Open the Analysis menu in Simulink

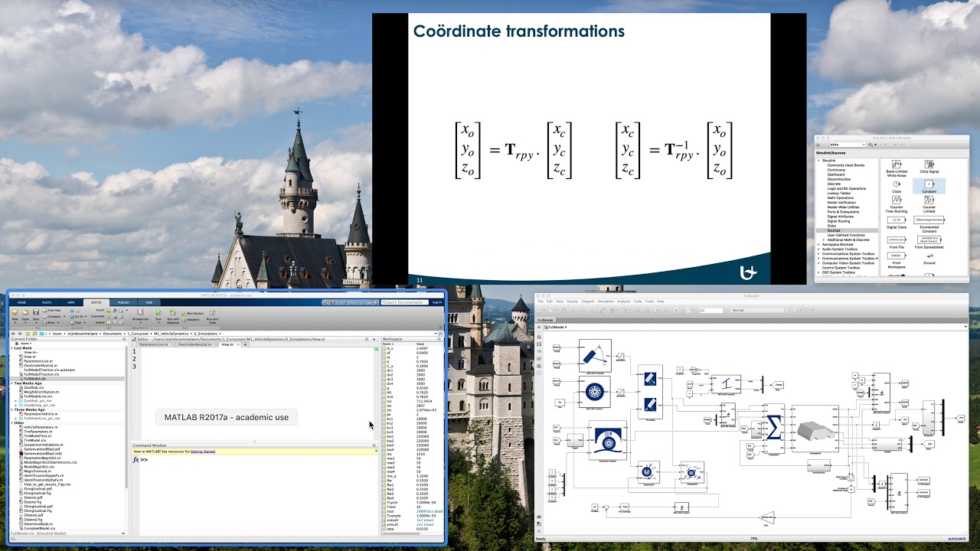624,302
